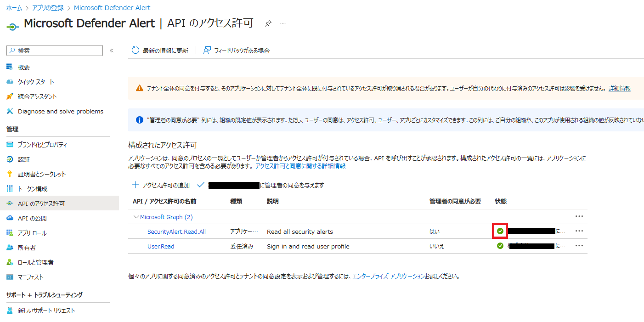Click the ブランド化とプロパティ icon
Screen dimensions: 644x322
(10, 145)
